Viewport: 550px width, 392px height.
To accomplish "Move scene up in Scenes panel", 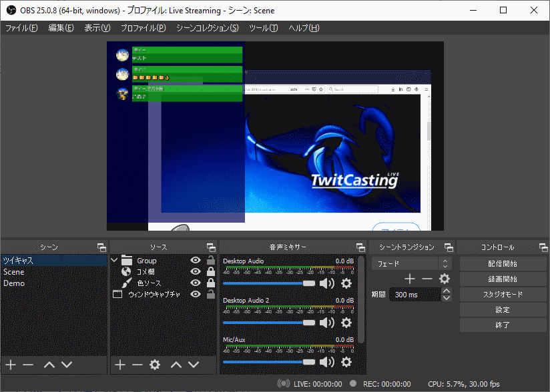I will pos(49,365).
